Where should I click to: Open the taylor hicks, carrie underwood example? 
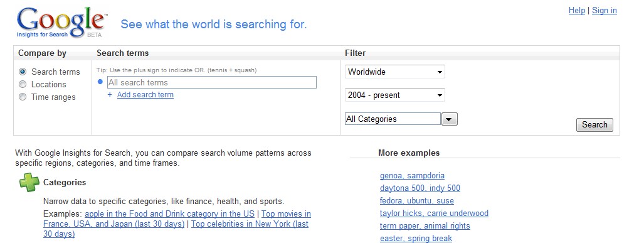(x=434, y=213)
